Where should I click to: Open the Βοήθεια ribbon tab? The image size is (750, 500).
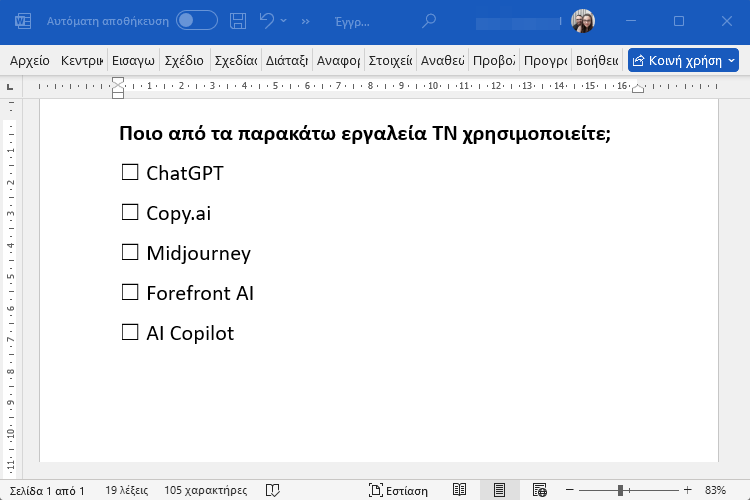pos(597,61)
